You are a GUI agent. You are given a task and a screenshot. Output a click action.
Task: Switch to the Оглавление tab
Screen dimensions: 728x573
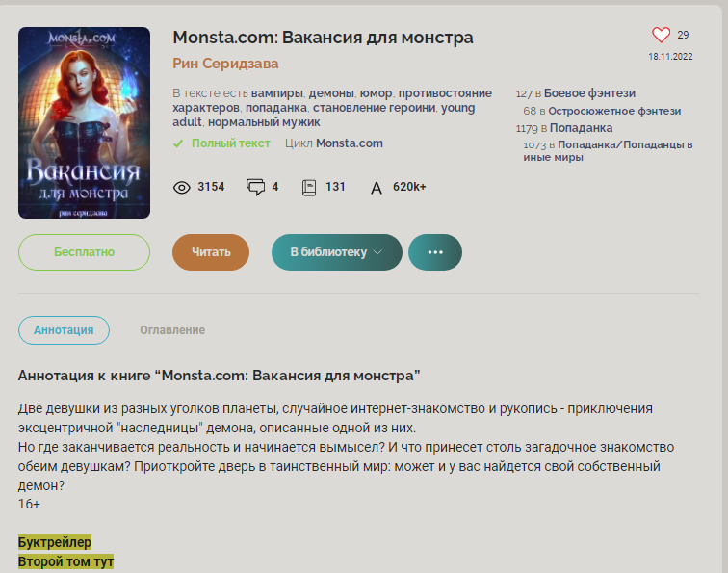click(172, 330)
